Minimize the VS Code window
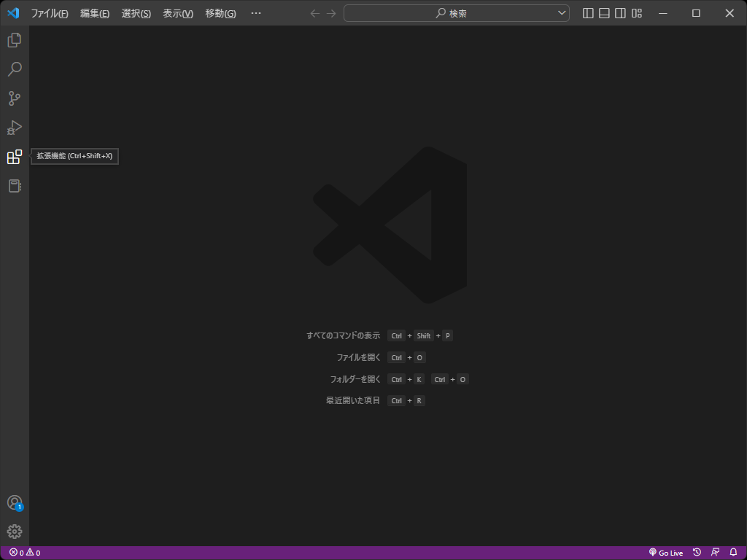This screenshot has height=560, width=747. coord(663,13)
